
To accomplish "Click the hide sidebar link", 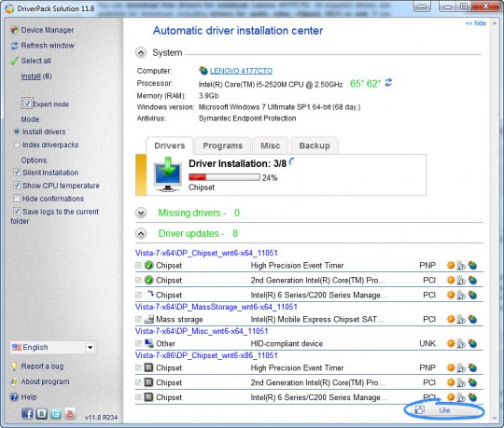I will pos(476,23).
